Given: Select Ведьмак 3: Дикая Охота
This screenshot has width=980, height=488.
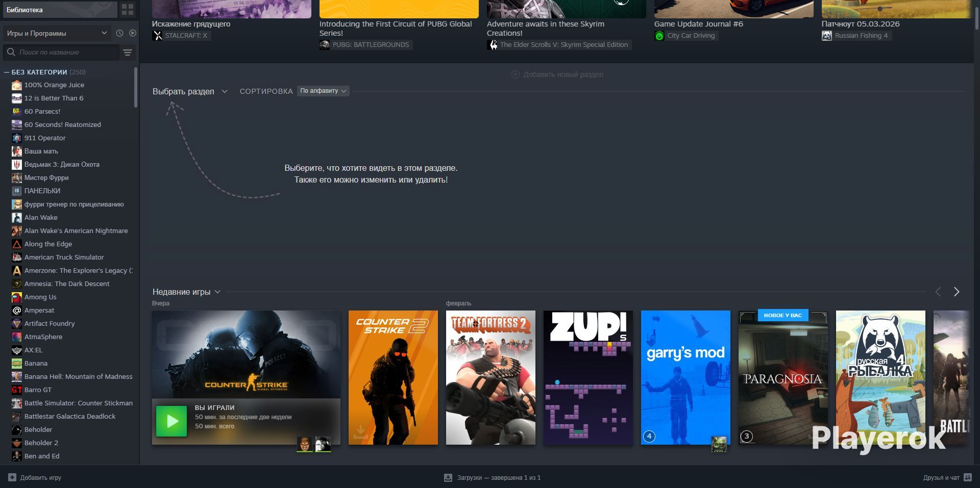Looking at the screenshot, I should [x=62, y=165].
